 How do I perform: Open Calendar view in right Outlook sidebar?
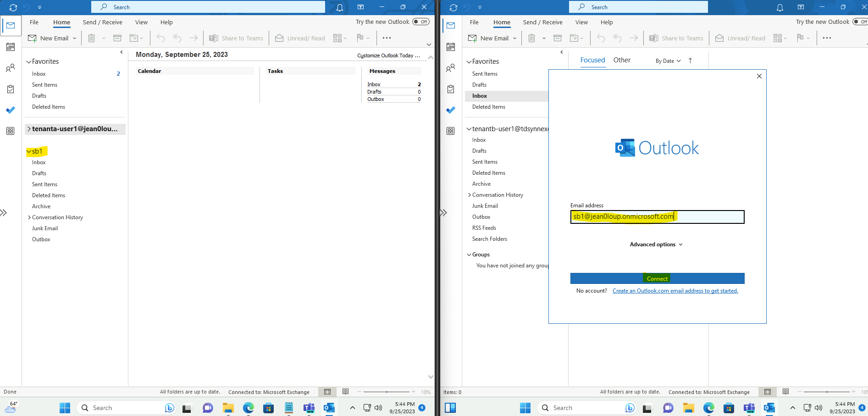click(x=451, y=47)
